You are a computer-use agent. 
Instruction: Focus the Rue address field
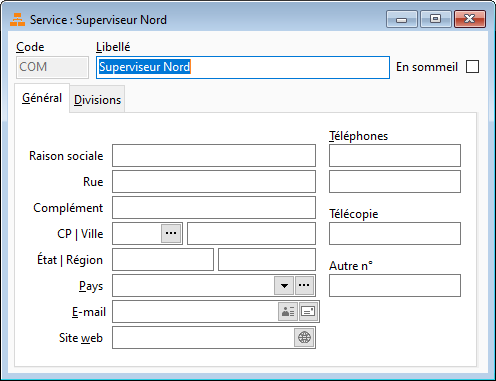214,181
